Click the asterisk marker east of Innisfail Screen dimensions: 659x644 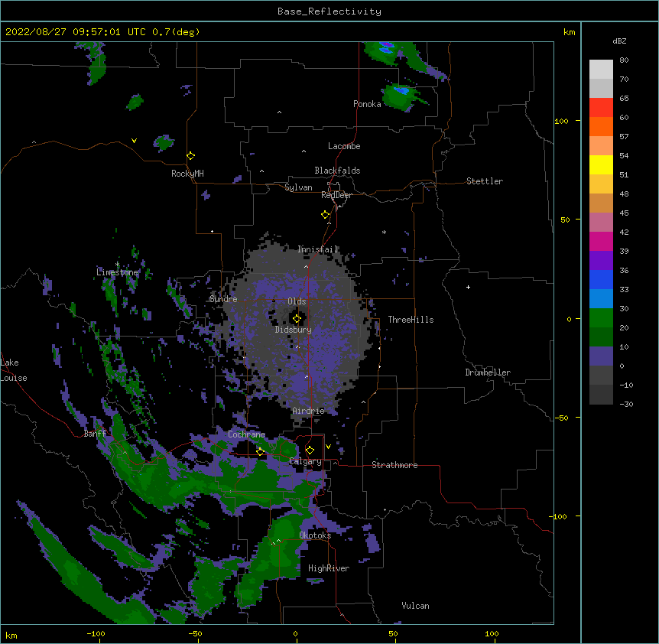point(384,232)
